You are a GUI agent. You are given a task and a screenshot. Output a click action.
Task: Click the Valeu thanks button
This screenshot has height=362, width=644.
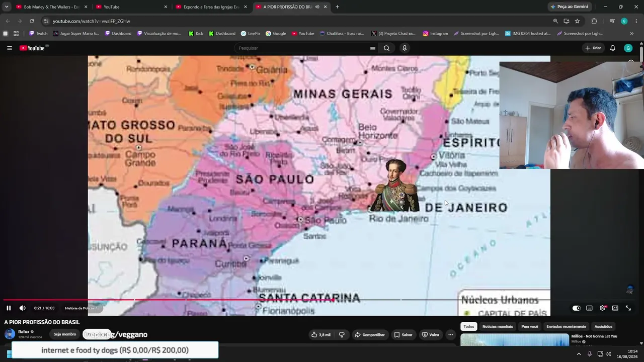pos(430,335)
